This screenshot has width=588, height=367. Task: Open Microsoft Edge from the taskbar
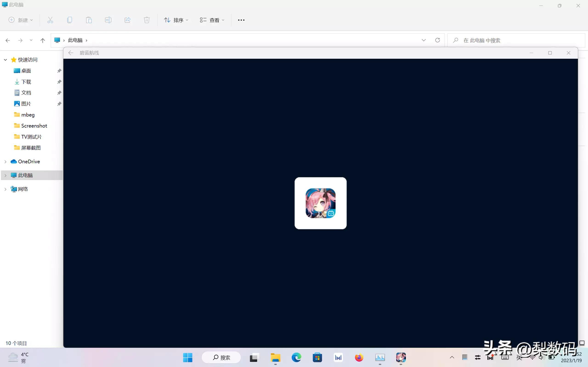296,358
